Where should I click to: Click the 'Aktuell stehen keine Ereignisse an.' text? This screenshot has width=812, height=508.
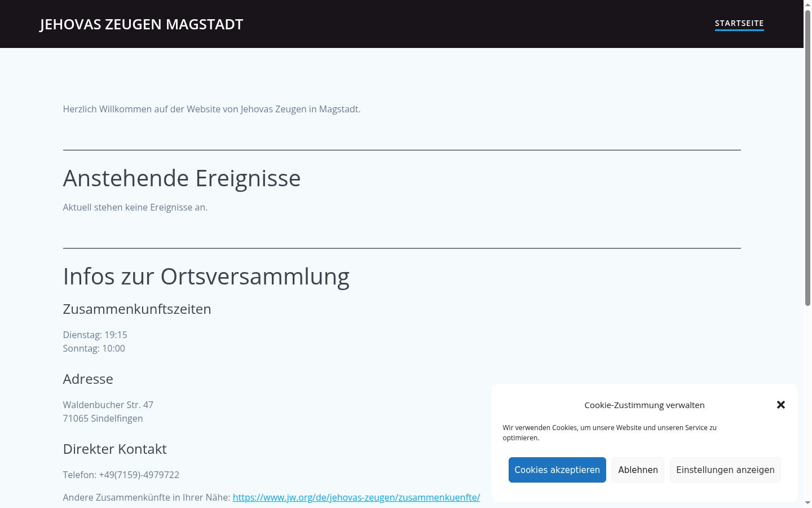click(x=135, y=207)
